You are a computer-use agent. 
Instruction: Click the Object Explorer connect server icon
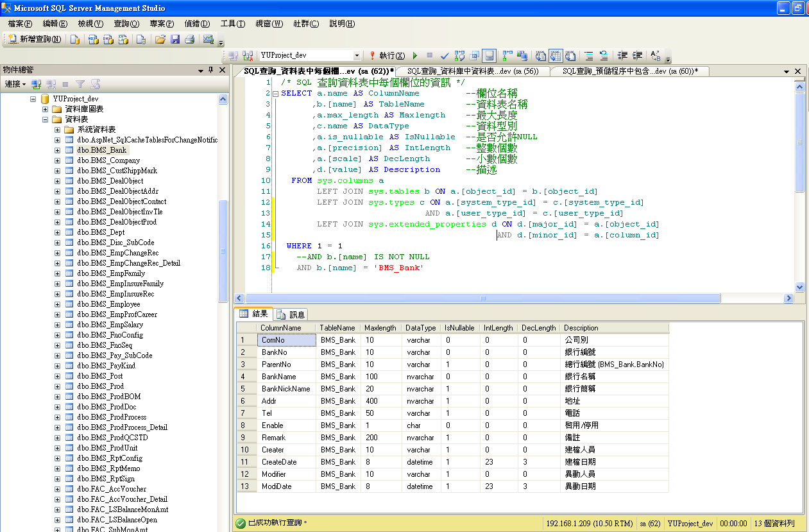[37, 84]
